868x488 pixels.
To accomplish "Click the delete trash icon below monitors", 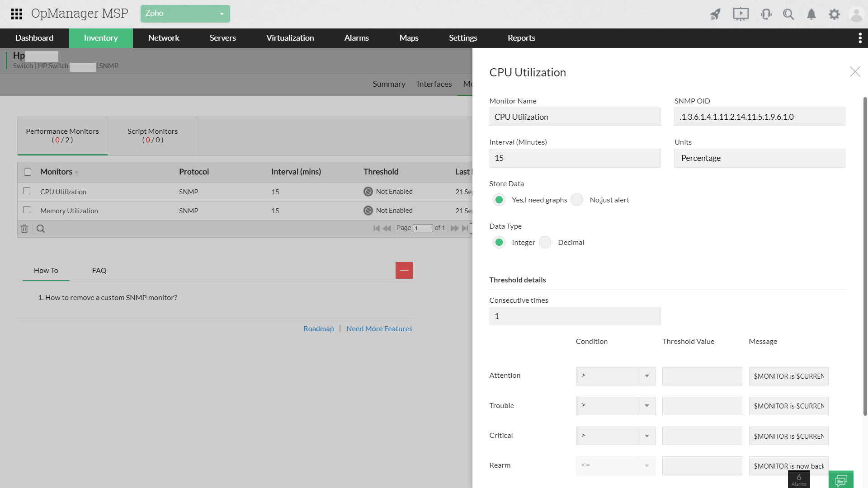I will (24, 228).
